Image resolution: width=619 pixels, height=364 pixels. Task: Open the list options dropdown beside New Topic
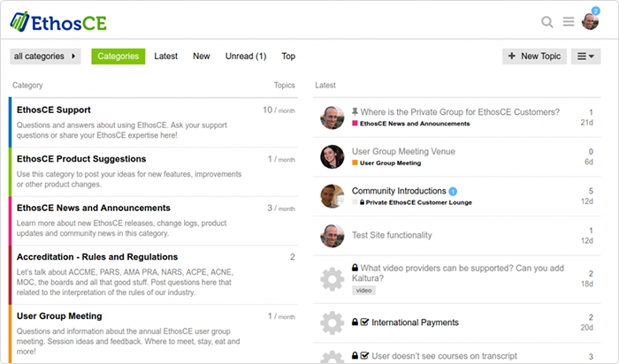pos(585,57)
